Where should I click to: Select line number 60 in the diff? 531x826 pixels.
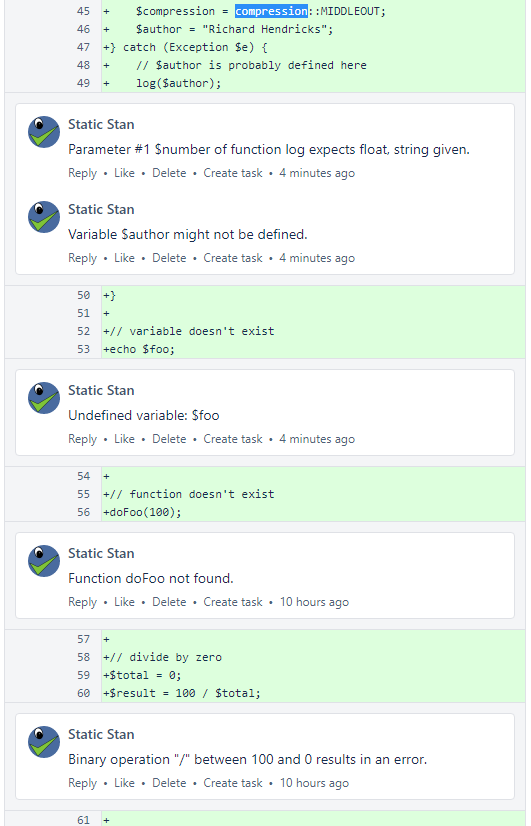[83, 693]
